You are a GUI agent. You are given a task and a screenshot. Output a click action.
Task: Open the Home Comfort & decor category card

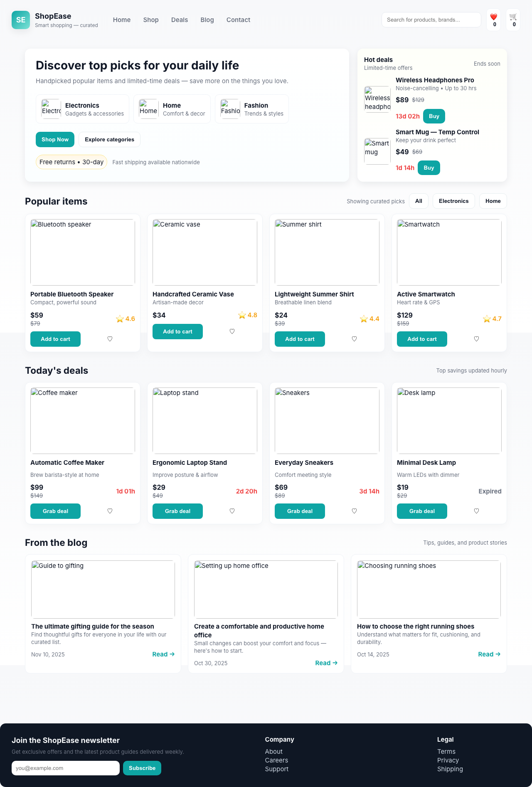click(x=172, y=109)
